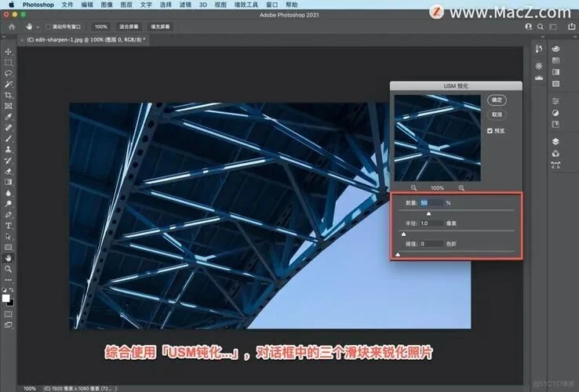
Task: Select the Crop tool
Action: click(9, 95)
